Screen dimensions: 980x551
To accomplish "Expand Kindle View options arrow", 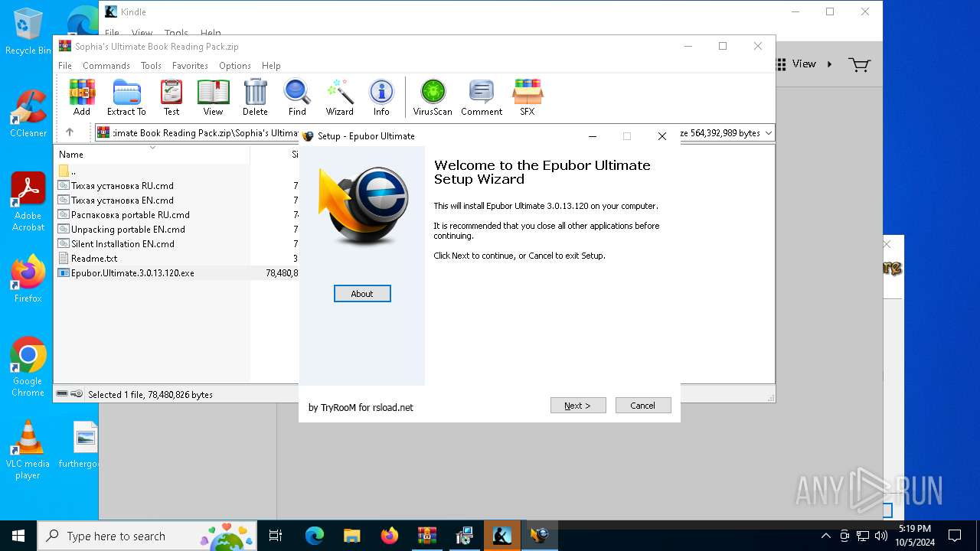I will 829,64.
